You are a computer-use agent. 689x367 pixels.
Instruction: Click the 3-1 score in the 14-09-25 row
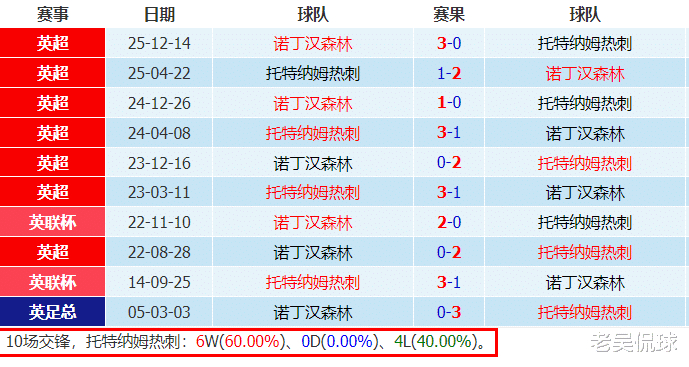click(x=449, y=282)
